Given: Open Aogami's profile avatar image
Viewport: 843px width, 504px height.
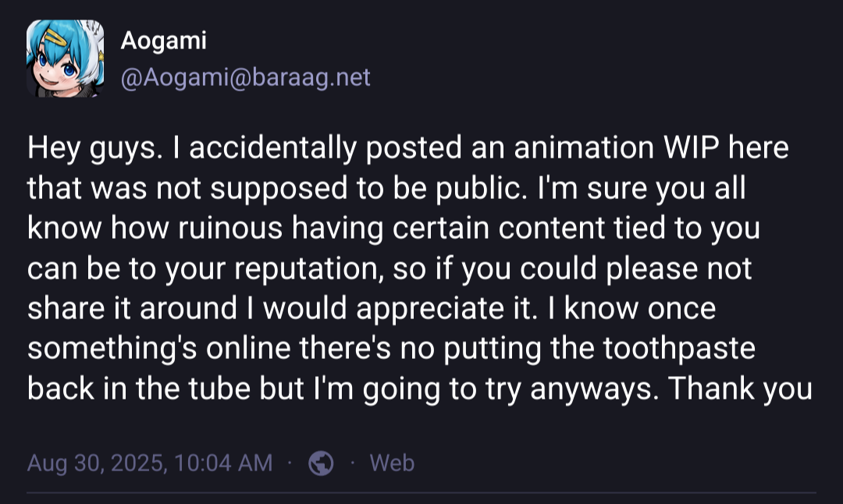Looking at the screenshot, I should (x=65, y=59).
